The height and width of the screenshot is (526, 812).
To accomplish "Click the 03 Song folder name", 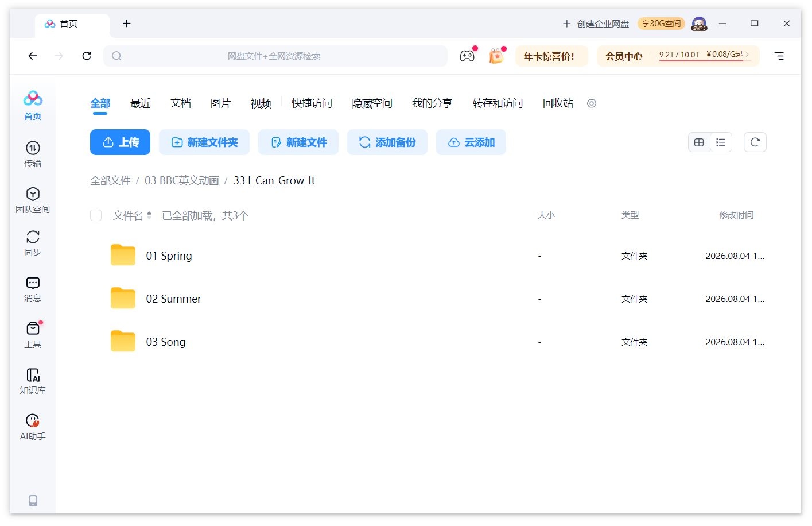I will pyautogui.click(x=166, y=342).
